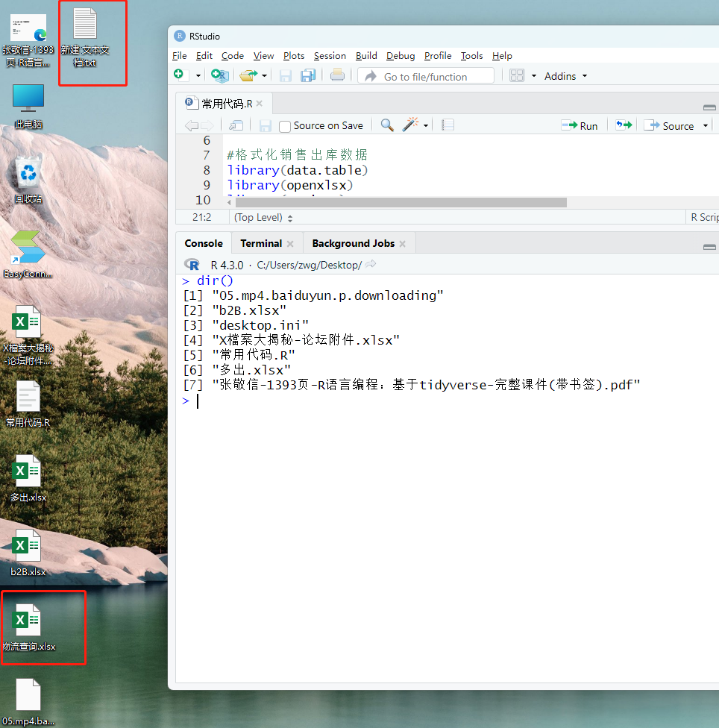Screen dimensions: 719x728
Task: Open the Edit menu
Action: pos(204,56)
